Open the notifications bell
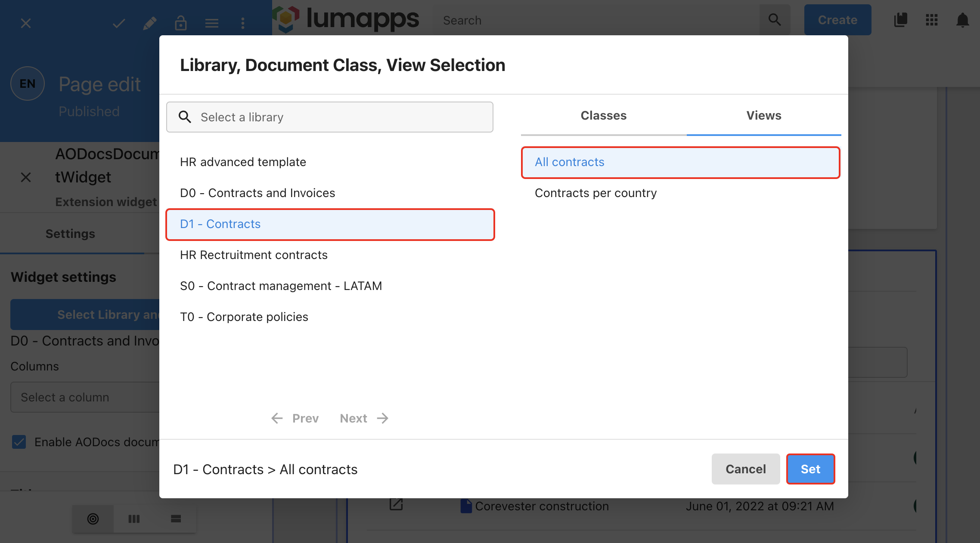The width and height of the screenshot is (980, 543). click(963, 20)
